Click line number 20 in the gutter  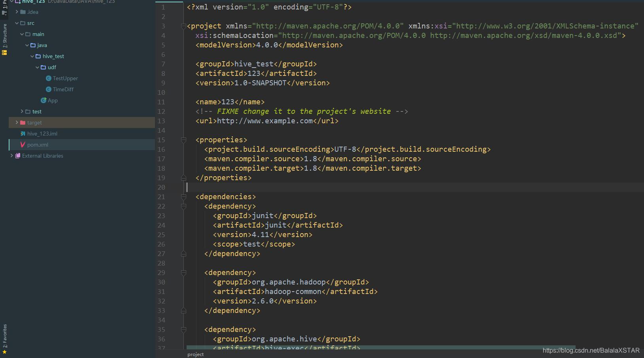pos(161,187)
